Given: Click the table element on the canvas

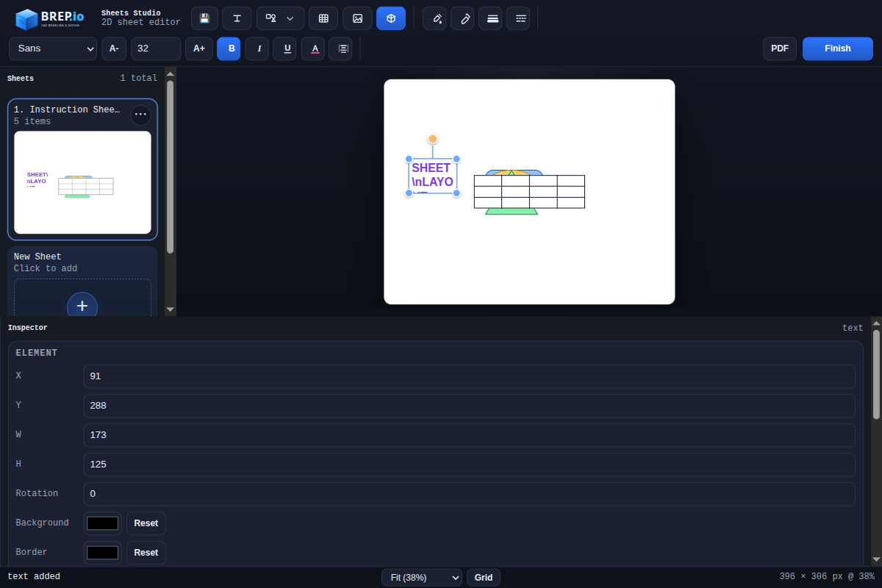Looking at the screenshot, I should point(529,192).
